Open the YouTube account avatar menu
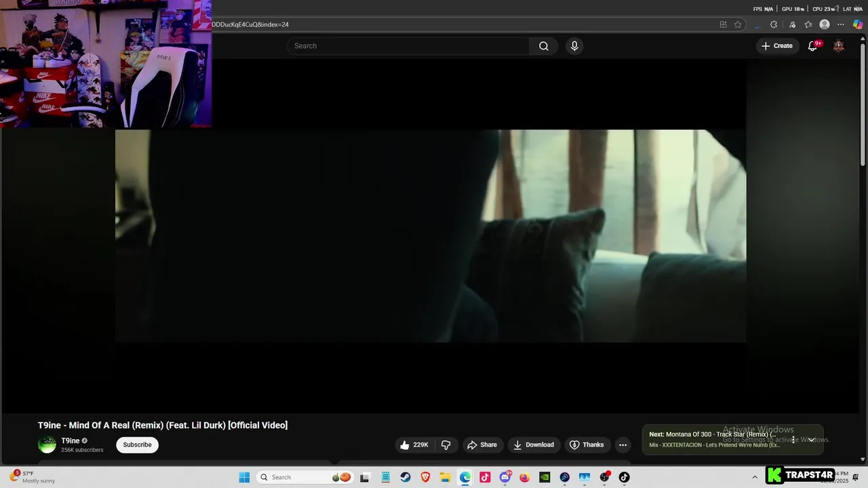Viewport: 868px width, 488px height. 839,46
